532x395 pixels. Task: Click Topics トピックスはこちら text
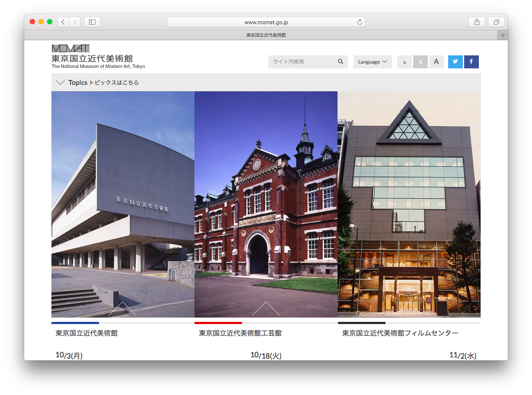click(104, 82)
